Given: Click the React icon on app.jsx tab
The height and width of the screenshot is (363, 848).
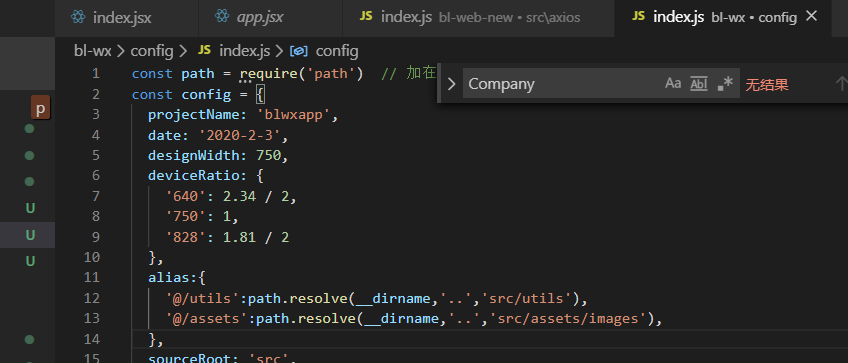Looking at the screenshot, I should pos(222,17).
